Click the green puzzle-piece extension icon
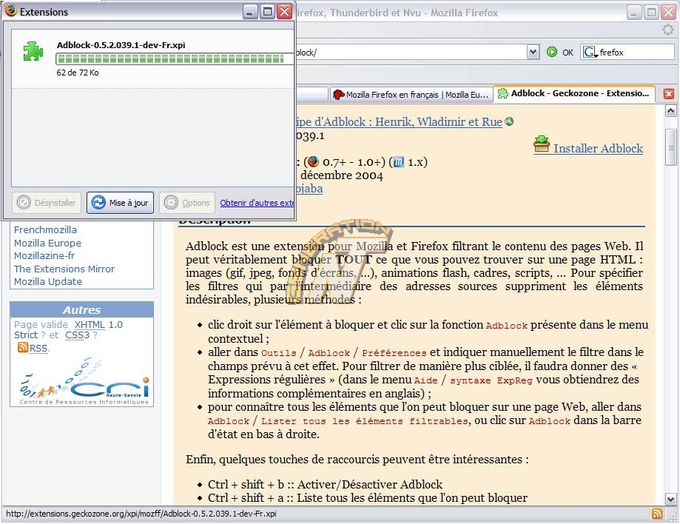The height and width of the screenshot is (524, 680). click(33, 52)
